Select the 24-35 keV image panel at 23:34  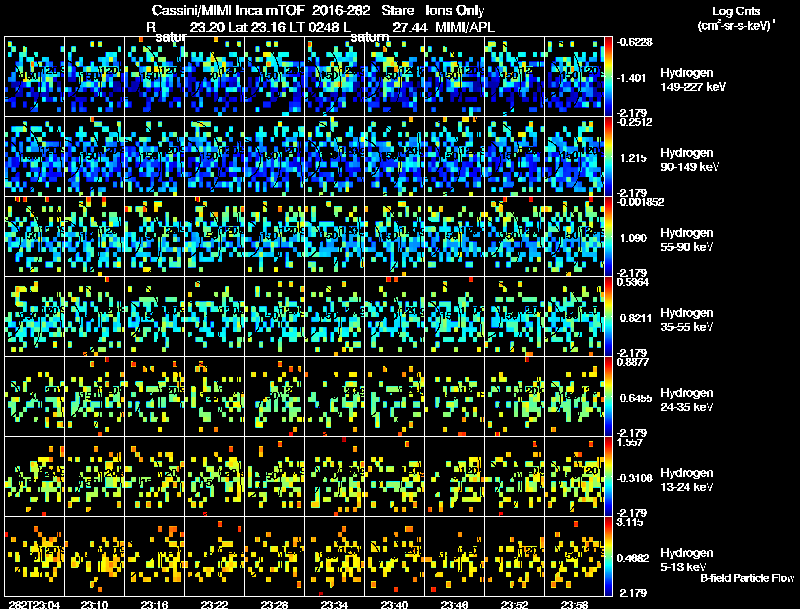[335, 397]
